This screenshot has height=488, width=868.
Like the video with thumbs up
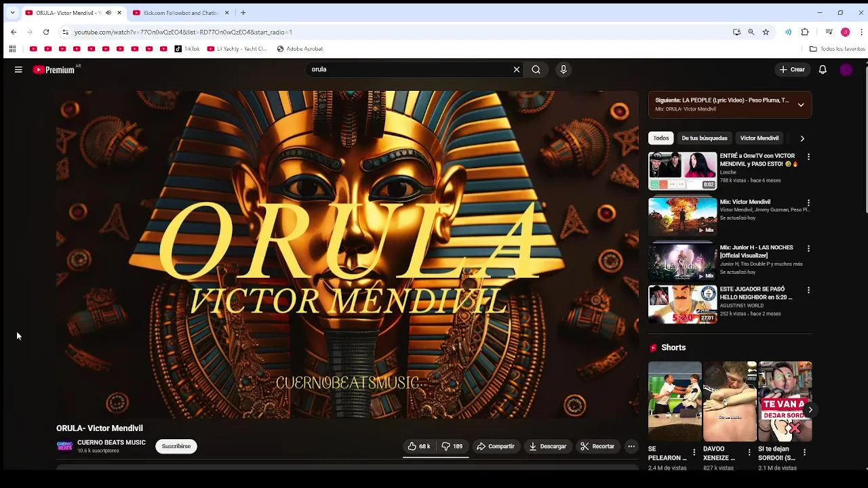click(x=419, y=446)
